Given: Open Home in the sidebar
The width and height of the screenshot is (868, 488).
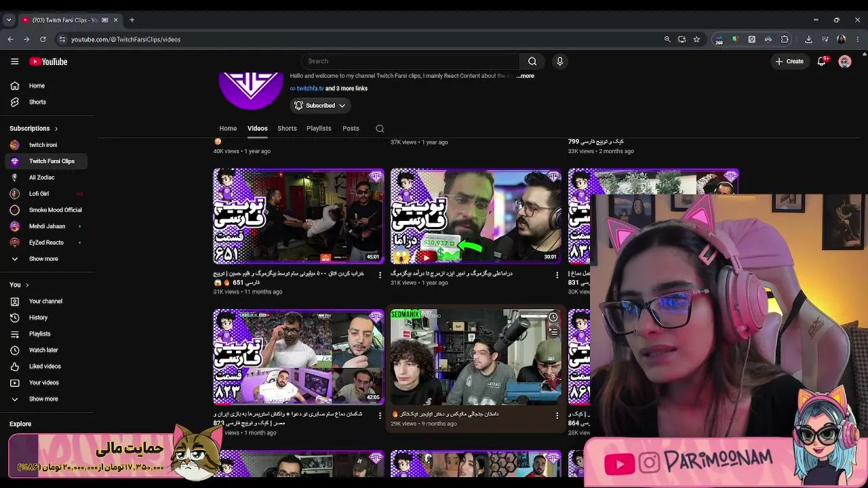Looking at the screenshot, I should pyautogui.click(x=46, y=86).
